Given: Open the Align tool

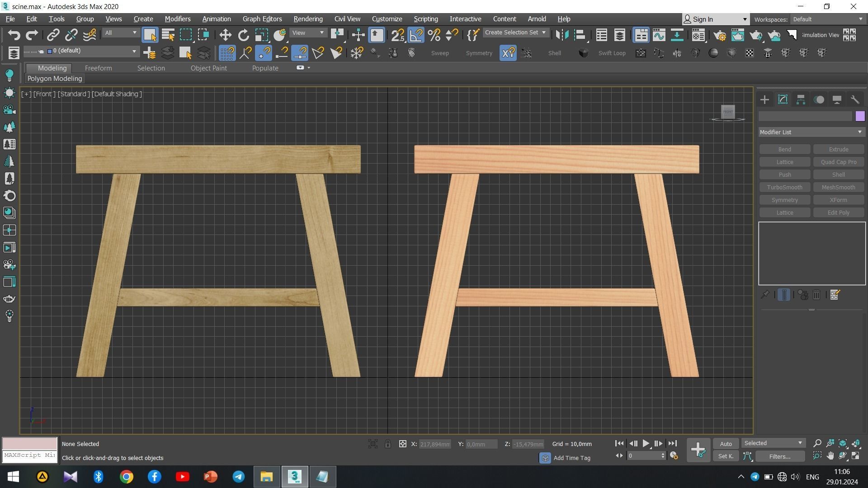Looking at the screenshot, I should (580, 35).
